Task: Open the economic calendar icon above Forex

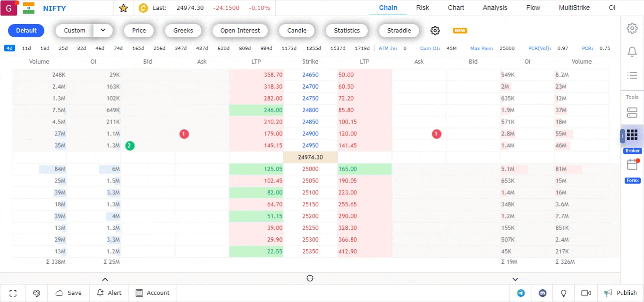Action: coord(632,165)
